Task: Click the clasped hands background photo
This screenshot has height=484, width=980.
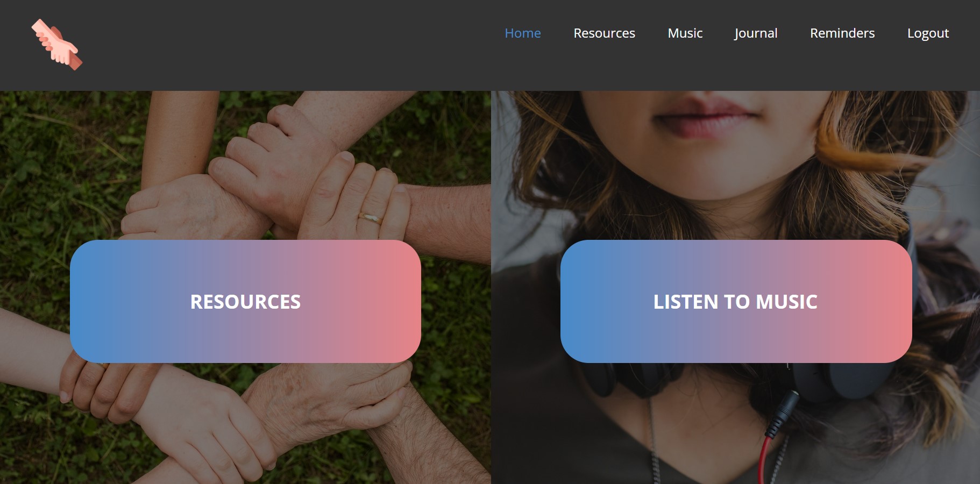Action: 245,161
